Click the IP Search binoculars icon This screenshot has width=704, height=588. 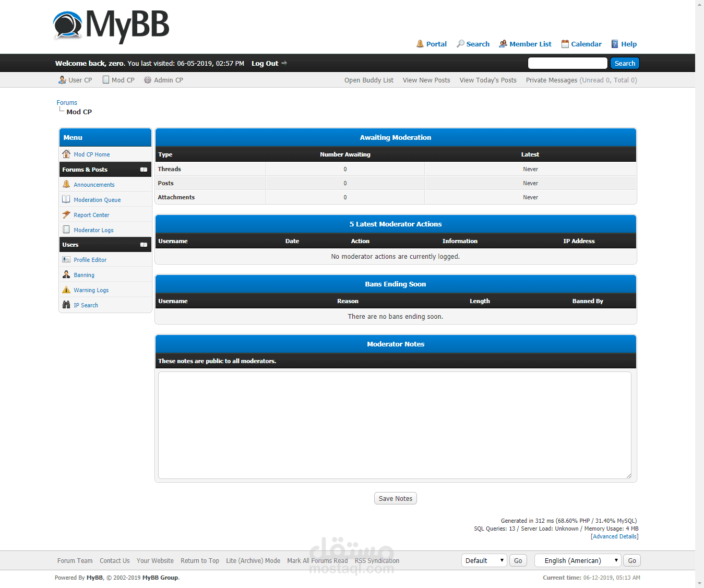tap(66, 305)
